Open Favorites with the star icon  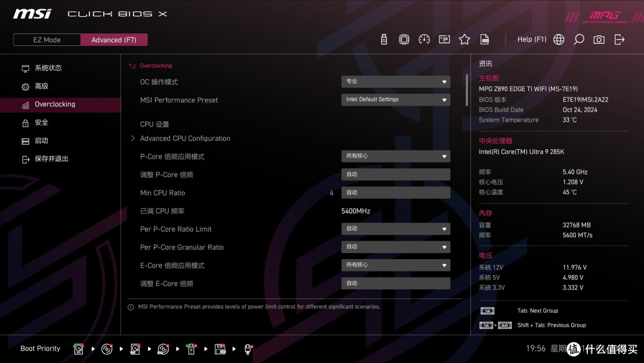(464, 39)
